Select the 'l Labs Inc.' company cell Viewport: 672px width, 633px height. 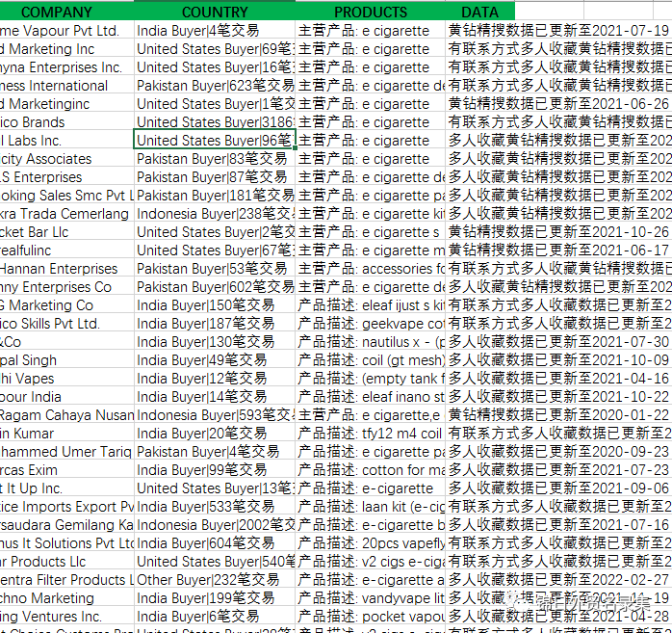click(x=66, y=141)
